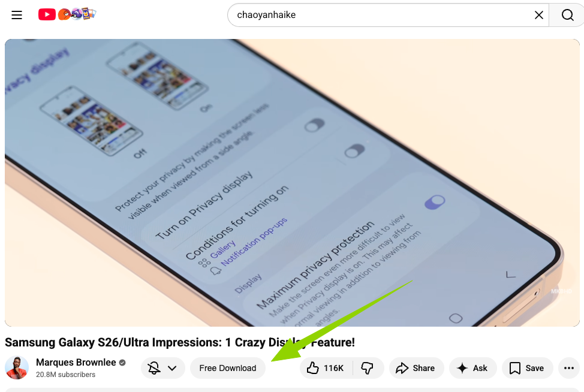This screenshot has width=584, height=392.
Task: Click verified badge next to channel name
Action: tap(122, 362)
